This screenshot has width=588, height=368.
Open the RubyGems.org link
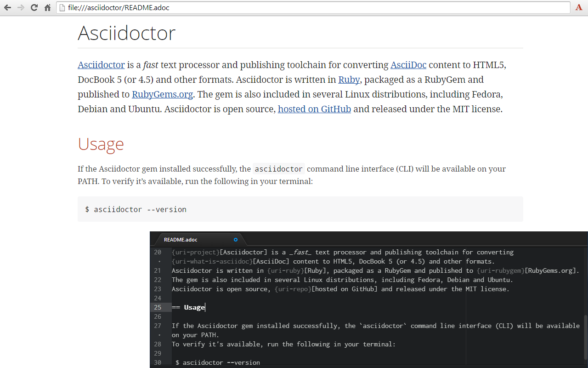[162, 94]
